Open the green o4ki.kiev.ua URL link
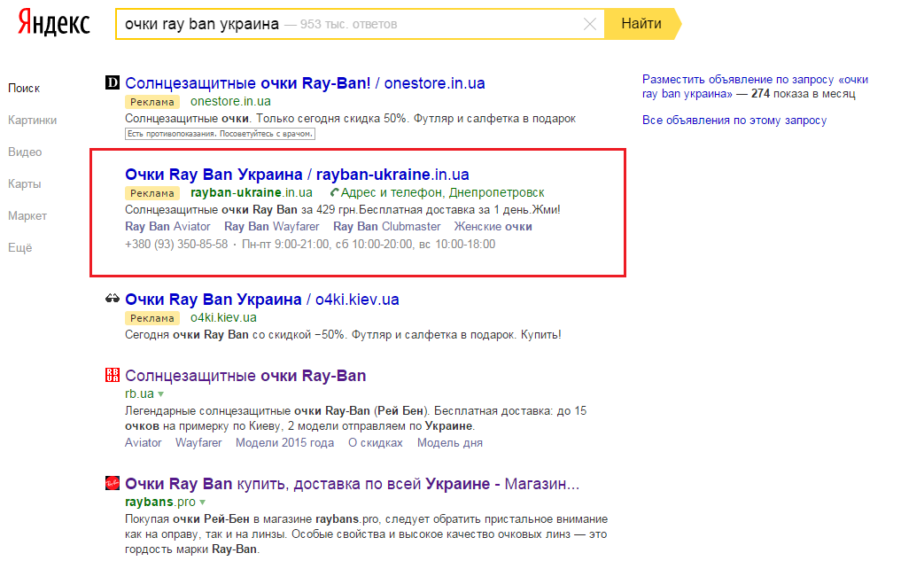The width and height of the screenshot is (924, 561). pyautogui.click(x=223, y=317)
